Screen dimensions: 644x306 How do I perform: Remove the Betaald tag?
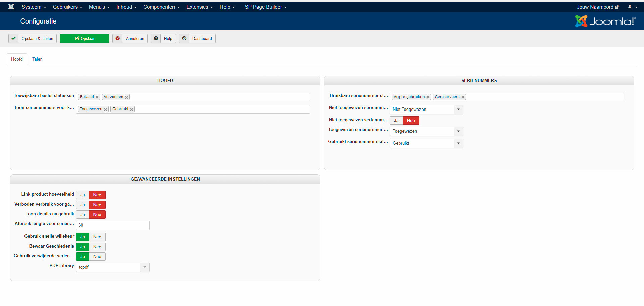(x=97, y=97)
